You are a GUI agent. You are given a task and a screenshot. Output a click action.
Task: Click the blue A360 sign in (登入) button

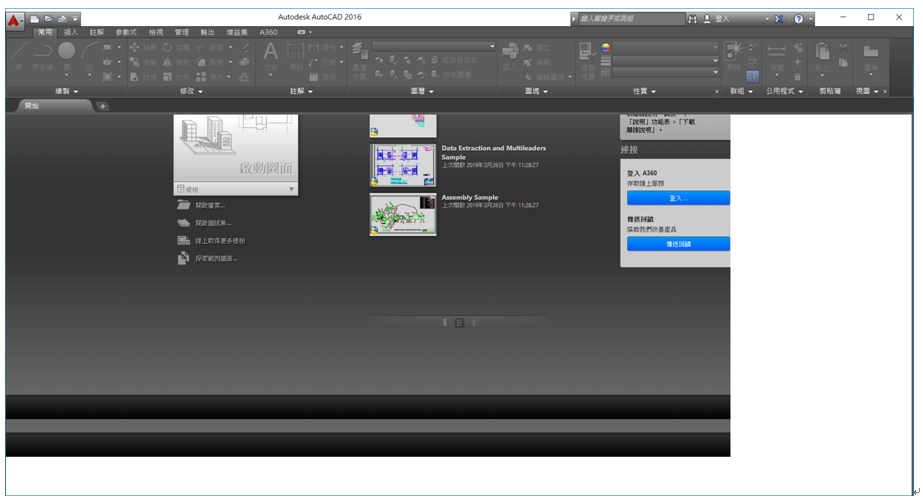tap(678, 198)
